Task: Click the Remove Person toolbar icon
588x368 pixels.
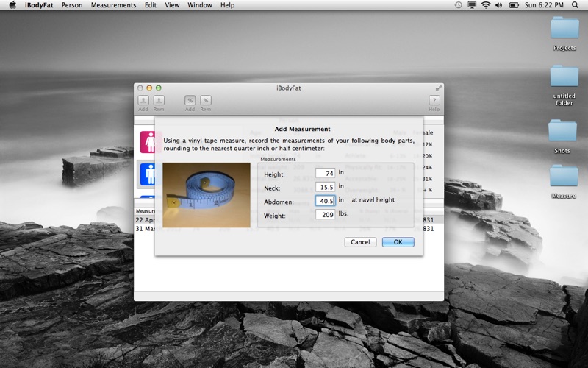Action: [x=159, y=100]
